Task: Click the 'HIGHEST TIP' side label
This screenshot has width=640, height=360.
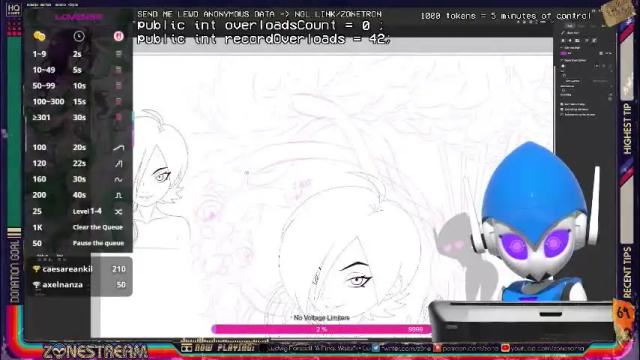Action: point(627,129)
